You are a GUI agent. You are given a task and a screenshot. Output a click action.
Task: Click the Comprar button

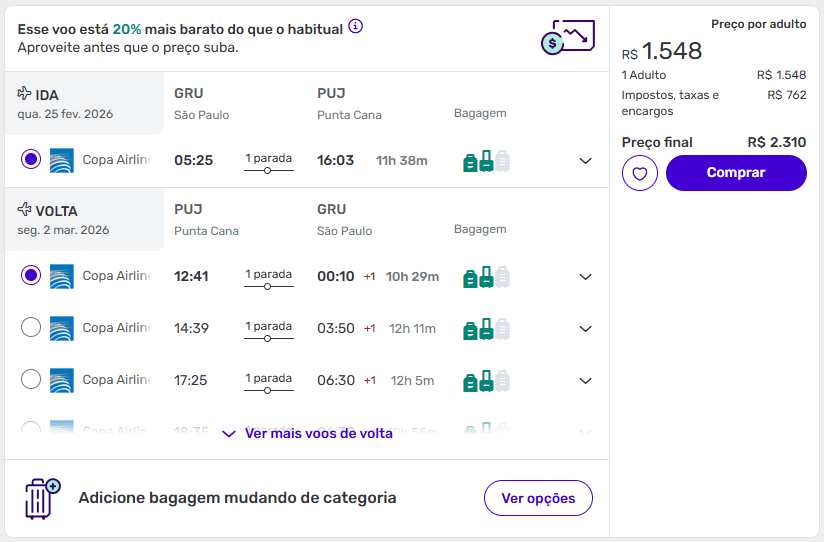click(x=736, y=173)
